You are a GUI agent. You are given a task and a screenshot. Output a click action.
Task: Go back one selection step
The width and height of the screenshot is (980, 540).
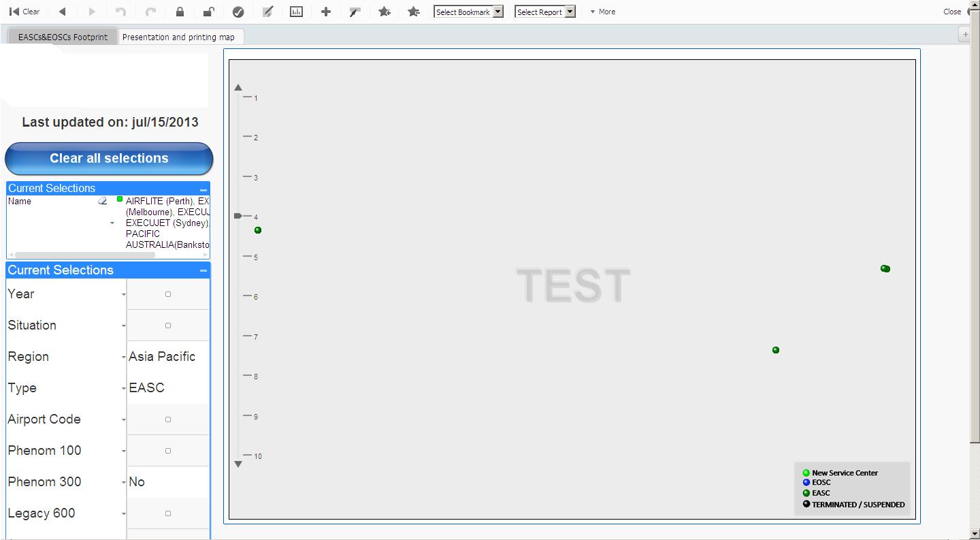(63, 12)
